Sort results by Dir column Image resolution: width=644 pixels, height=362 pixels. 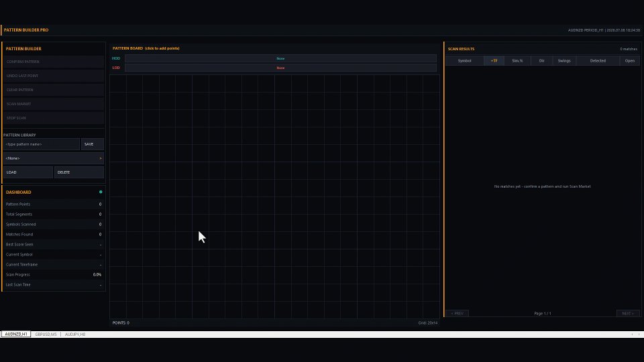point(542,61)
